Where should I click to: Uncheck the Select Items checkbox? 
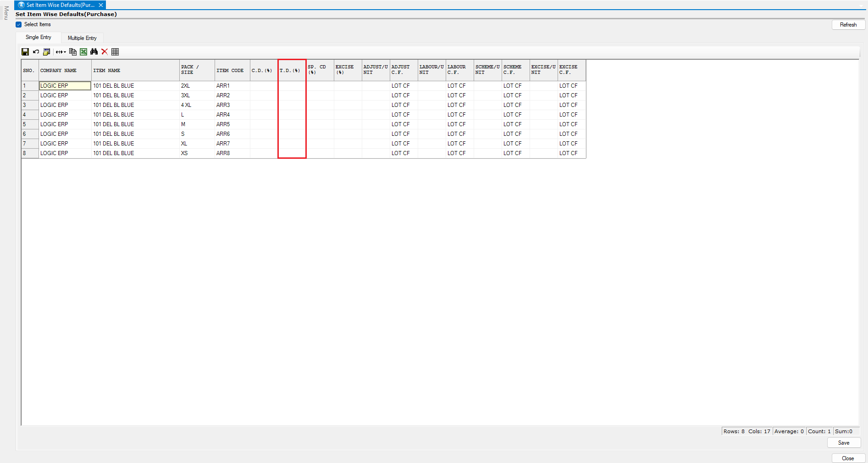[19, 25]
